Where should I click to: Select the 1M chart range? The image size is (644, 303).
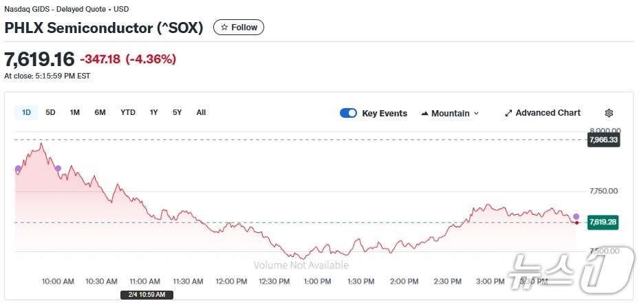75,112
